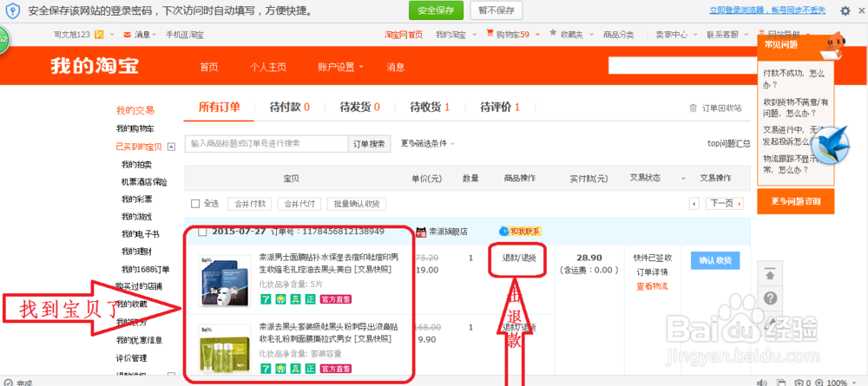Screen dimensions: 868x386
Task: Click 退款/退货 for face mask item
Action: 518,258
